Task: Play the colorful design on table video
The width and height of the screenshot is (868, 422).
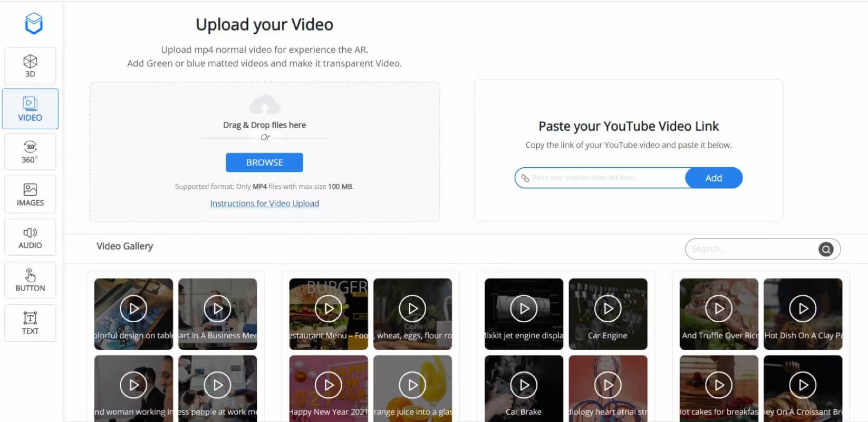Action: 133,309
